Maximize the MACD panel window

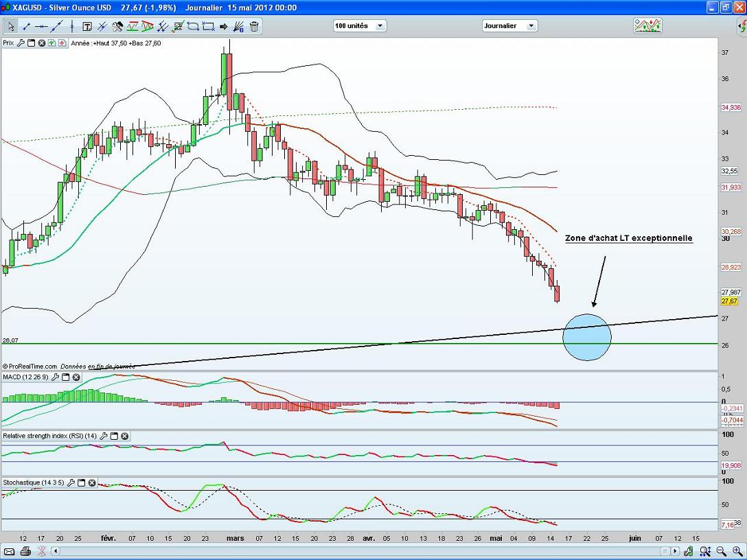(66, 377)
